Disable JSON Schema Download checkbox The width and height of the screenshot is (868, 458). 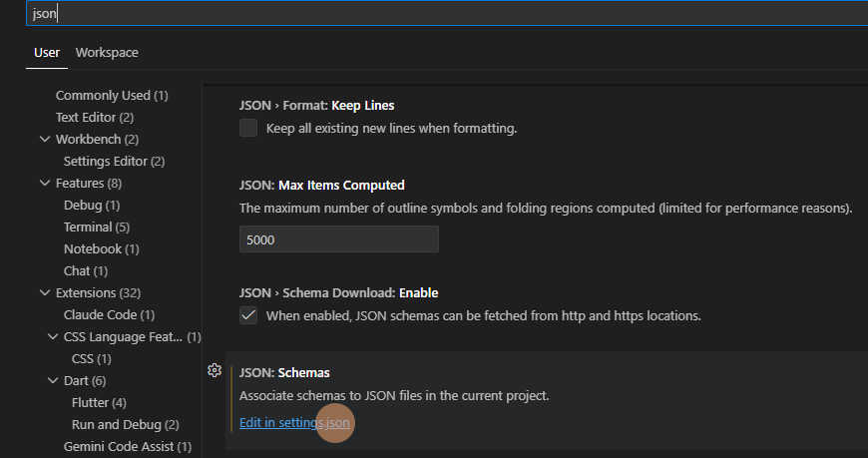[248, 315]
